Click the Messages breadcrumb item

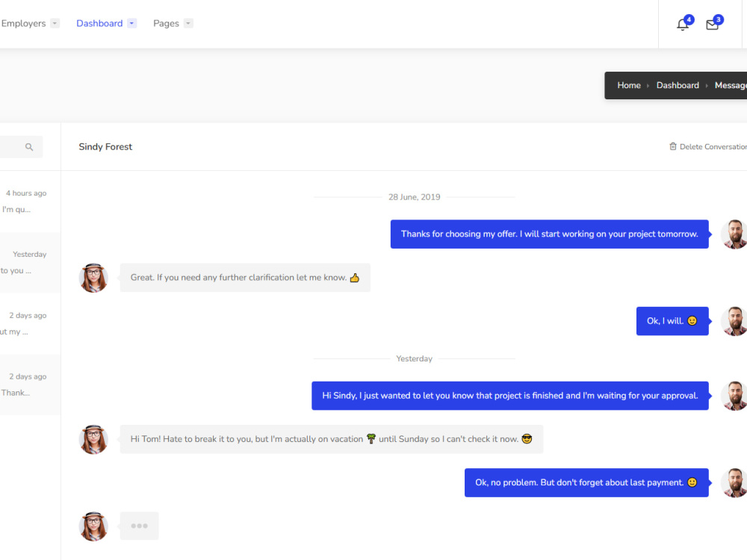[x=731, y=85]
